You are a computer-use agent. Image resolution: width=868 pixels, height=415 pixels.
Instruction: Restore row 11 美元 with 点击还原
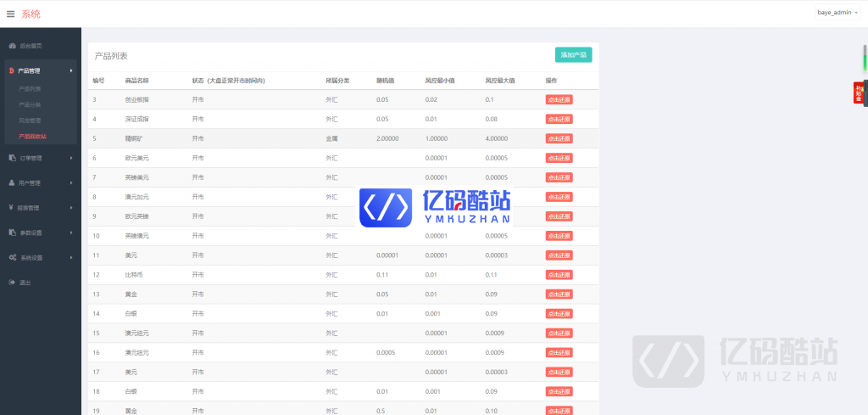pos(559,255)
